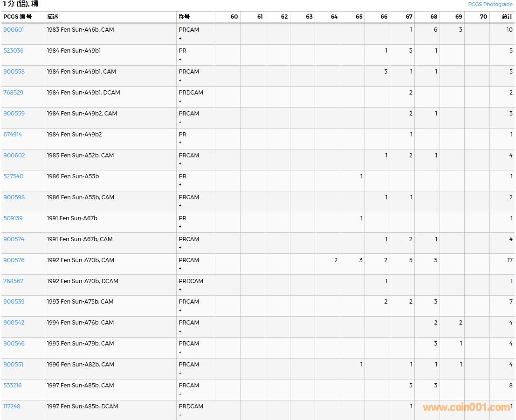Open PCGS number 900539 link
516x420 pixels.
14,302
